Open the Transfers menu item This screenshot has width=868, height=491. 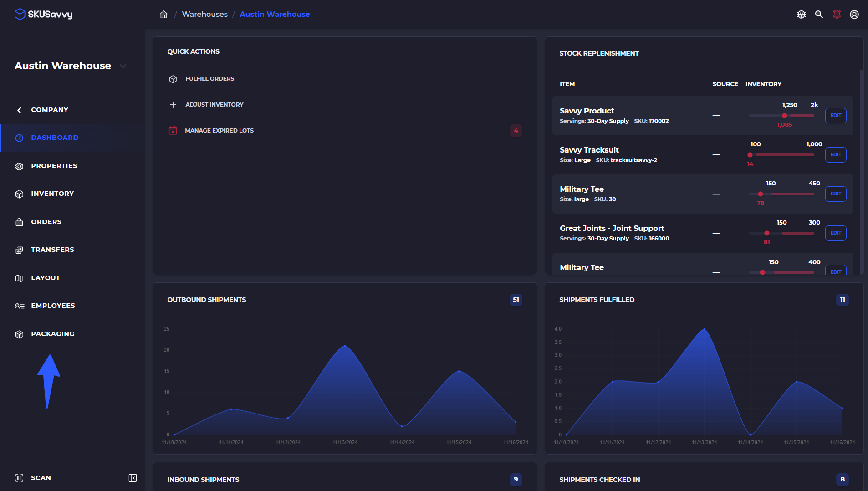pos(72,250)
